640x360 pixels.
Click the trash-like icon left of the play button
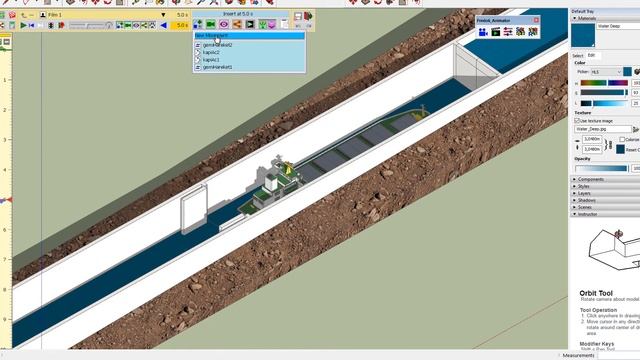(x=12, y=25)
